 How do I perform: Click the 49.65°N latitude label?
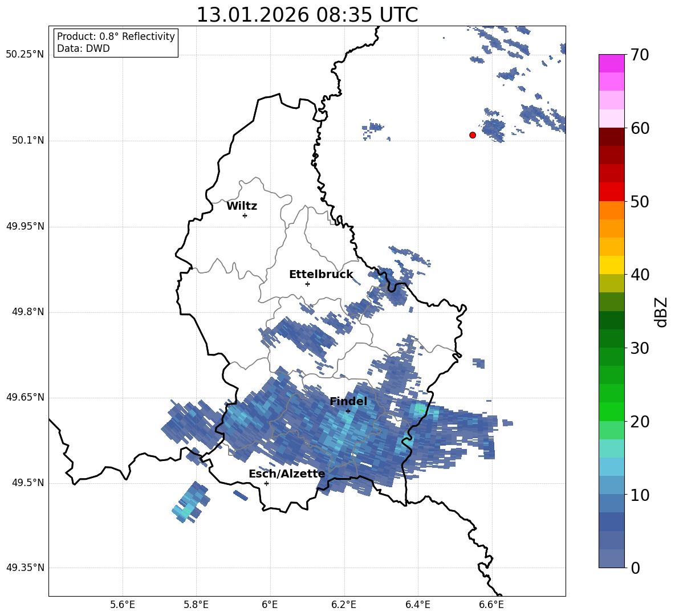(25, 397)
